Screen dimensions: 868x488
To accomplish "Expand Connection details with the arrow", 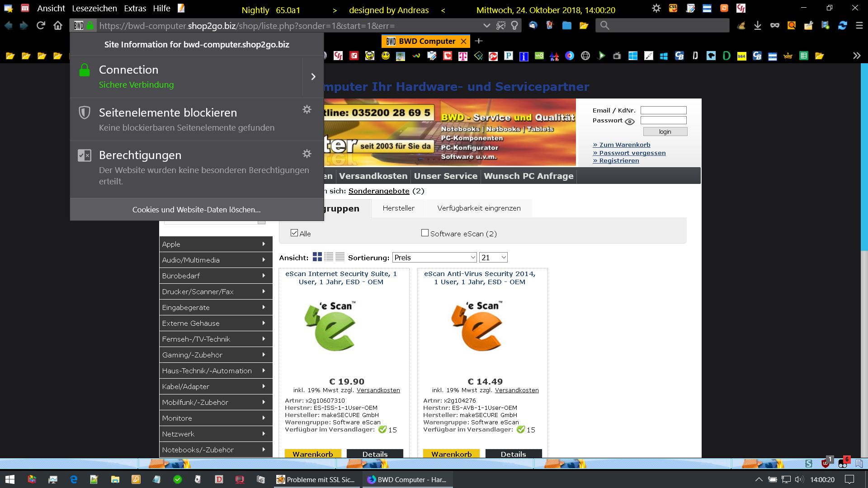I will pos(313,77).
